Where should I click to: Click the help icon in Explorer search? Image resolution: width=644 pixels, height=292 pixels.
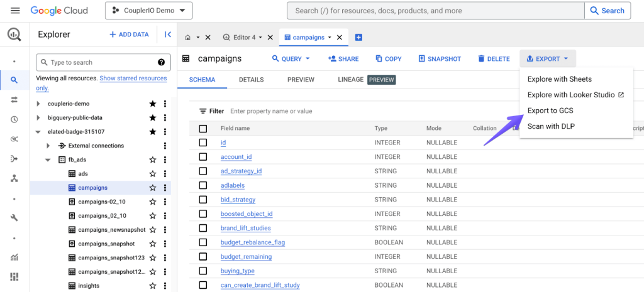[x=162, y=62]
